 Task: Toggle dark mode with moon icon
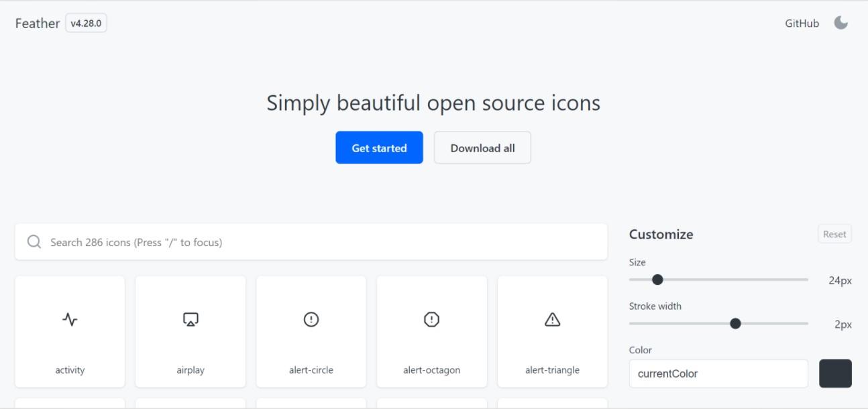[x=840, y=23]
